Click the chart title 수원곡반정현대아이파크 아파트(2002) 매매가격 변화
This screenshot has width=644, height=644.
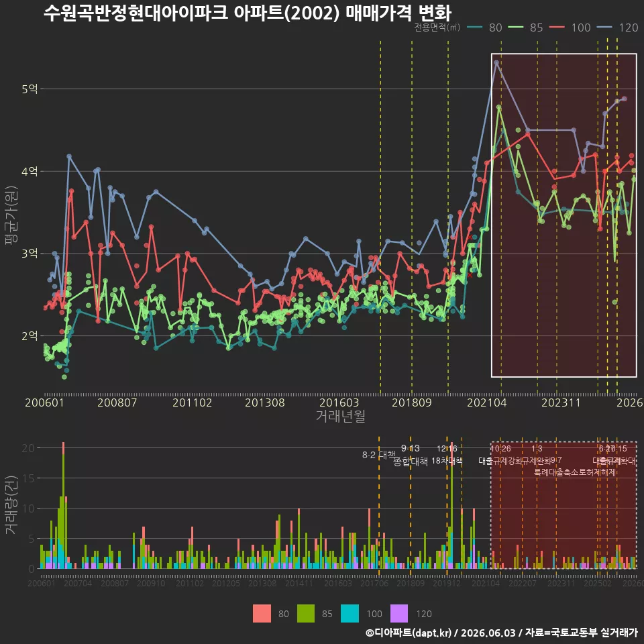click(x=248, y=12)
